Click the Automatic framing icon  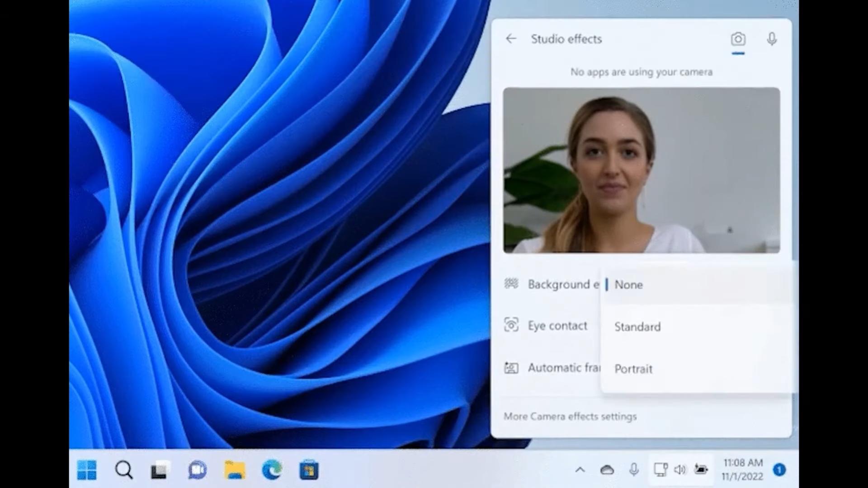(x=511, y=367)
